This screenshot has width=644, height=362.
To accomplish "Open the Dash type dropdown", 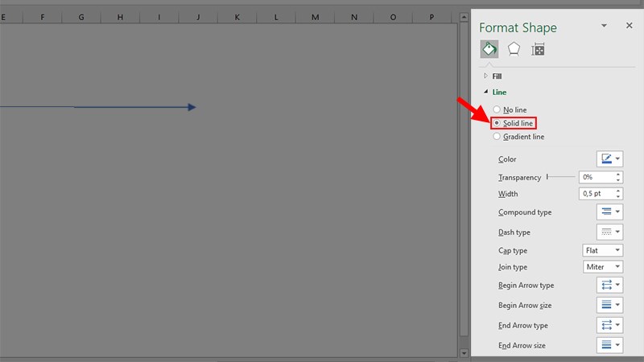I will (x=610, y=232).
